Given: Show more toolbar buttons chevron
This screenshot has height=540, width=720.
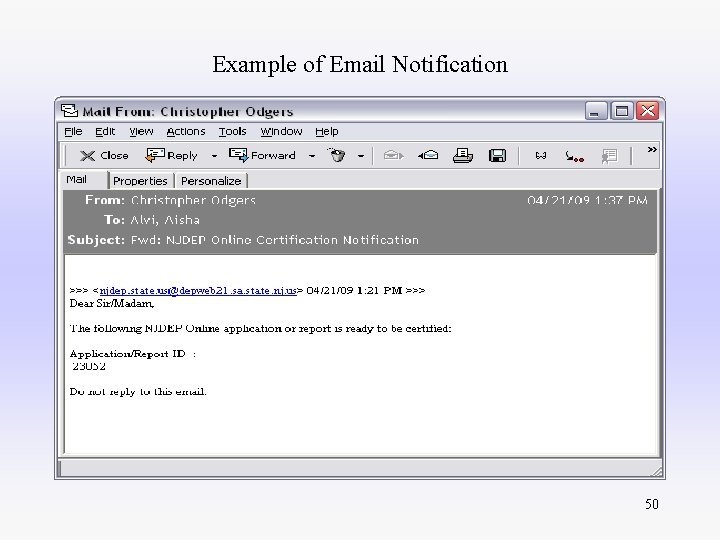Looking at the screenshot, I should click(652, 150).
